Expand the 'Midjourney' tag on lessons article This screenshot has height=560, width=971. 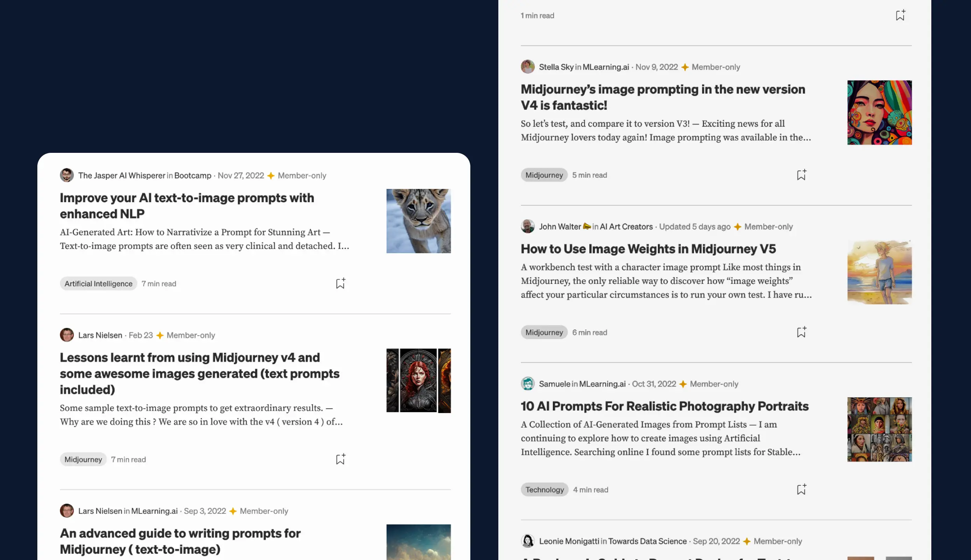point(83,458)
